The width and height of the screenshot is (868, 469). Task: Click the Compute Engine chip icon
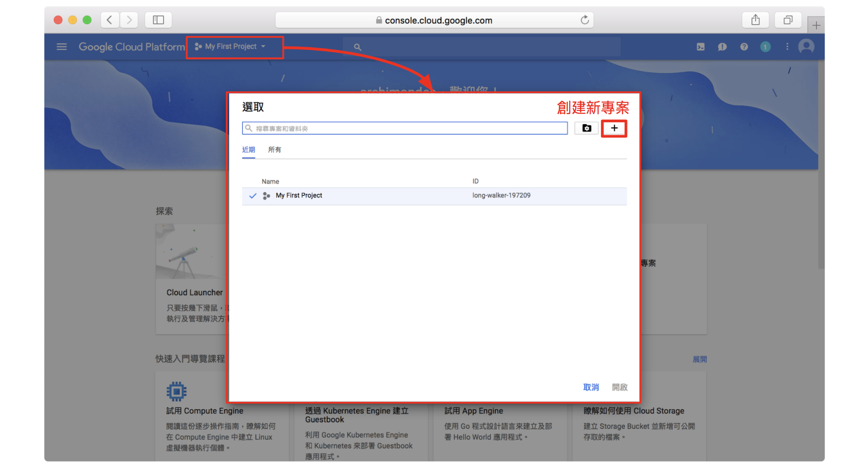[176, 392]
